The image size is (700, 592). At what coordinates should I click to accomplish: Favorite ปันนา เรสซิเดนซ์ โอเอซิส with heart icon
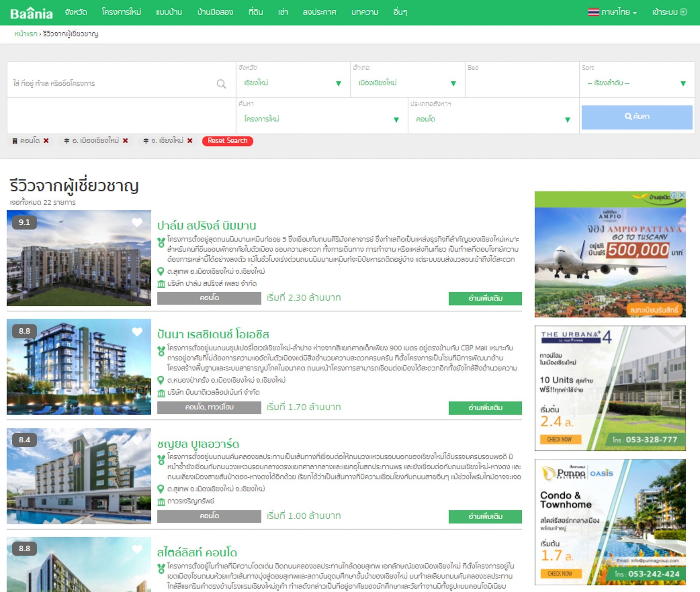click(137, 332)
